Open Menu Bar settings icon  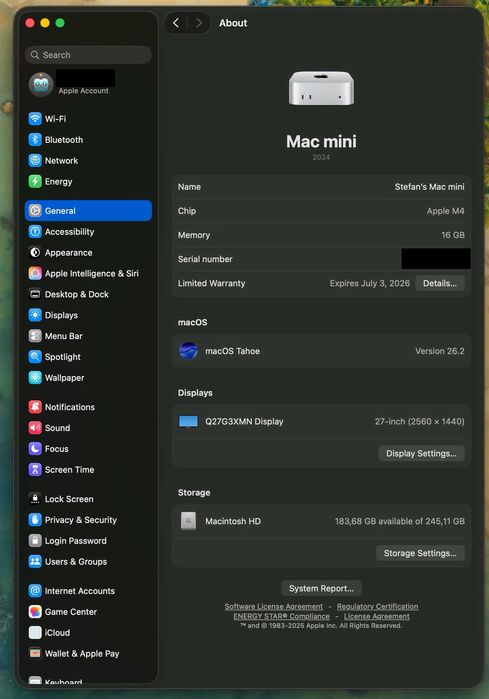click(x=35, y=336)
